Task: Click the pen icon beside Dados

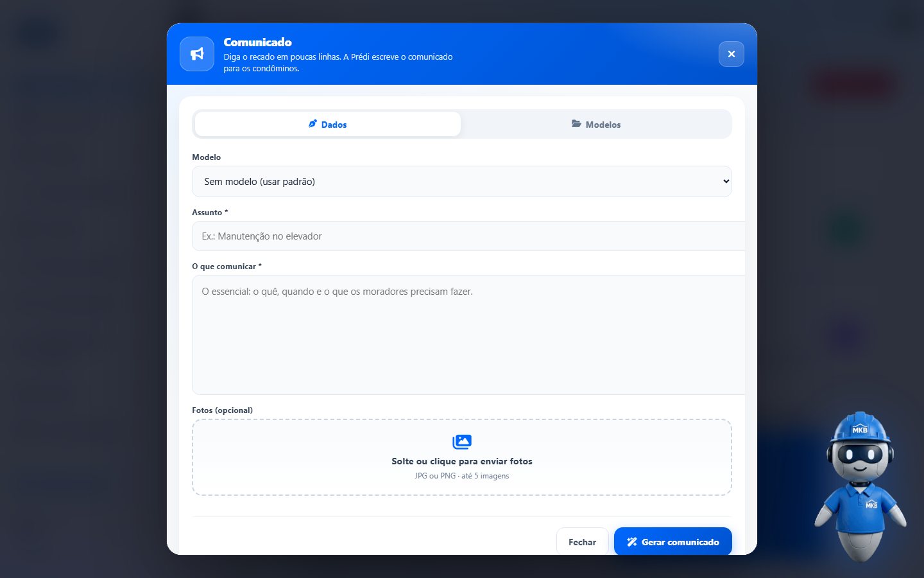Action: tap(312, 124)
